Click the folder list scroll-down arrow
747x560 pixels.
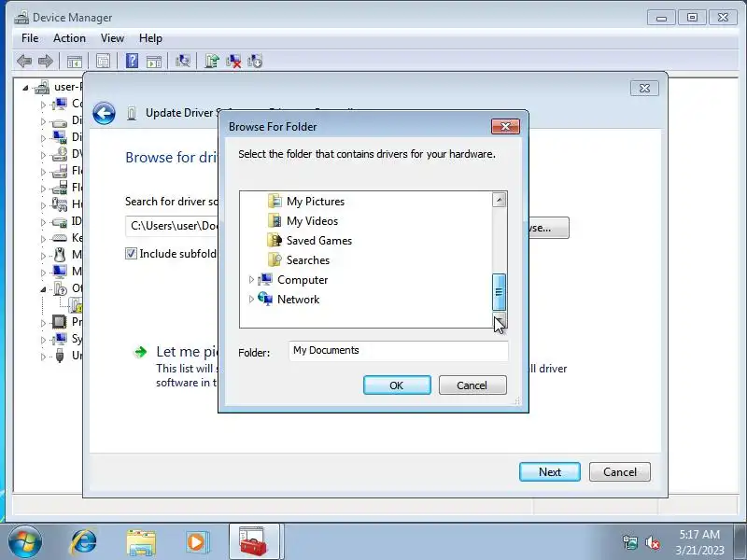499,320
